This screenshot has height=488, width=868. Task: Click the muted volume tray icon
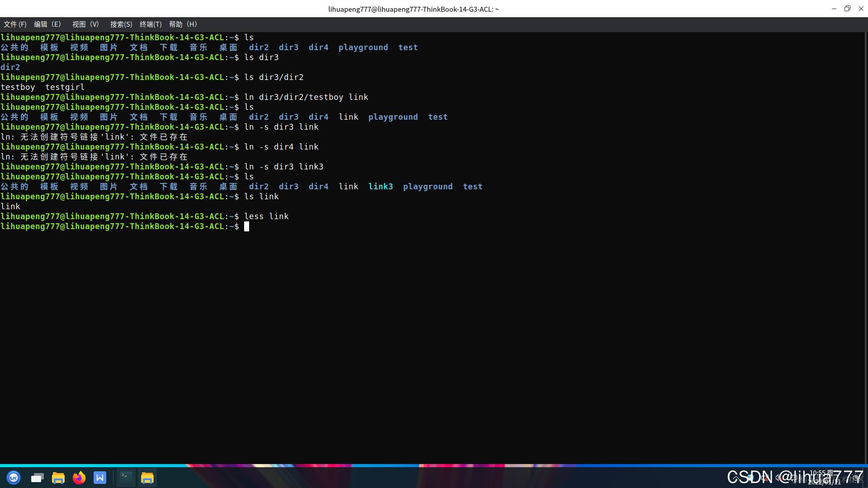tap(778, 477)
